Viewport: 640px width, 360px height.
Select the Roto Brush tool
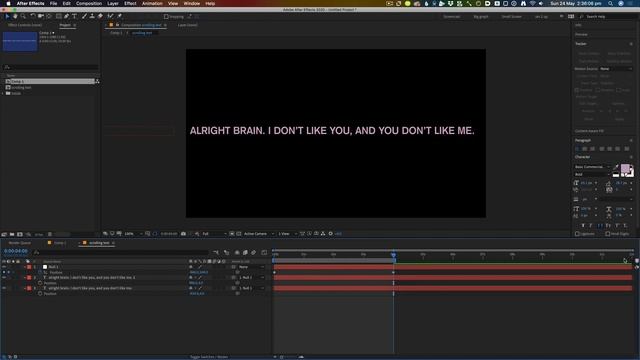(x=110, y=16)
